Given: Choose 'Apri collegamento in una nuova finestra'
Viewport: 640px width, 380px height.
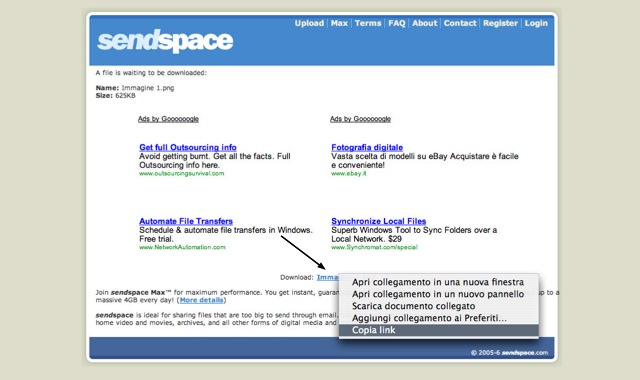Looking at the screenshot, I should [x=439, y=282].
